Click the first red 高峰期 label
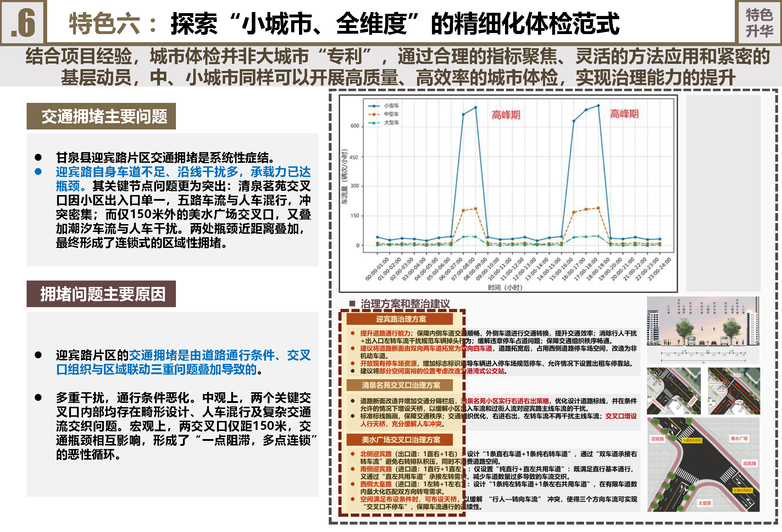This screenshot has height=532, width=782. (506, 115)
